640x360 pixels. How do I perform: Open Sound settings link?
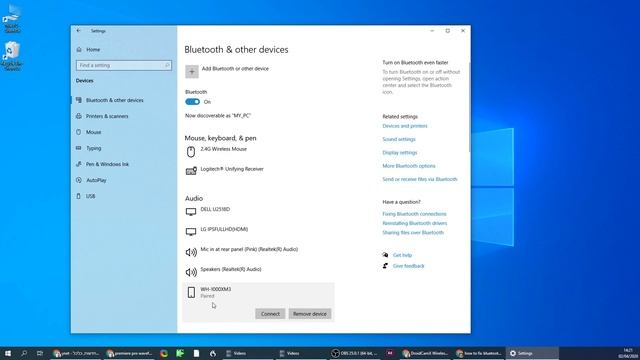tap(399, 139)
